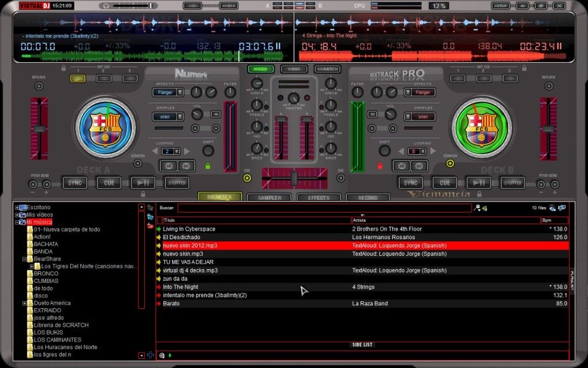588x368 pixels.
Task: Open the SIDE LIST panel
Action: coord(362,344)
